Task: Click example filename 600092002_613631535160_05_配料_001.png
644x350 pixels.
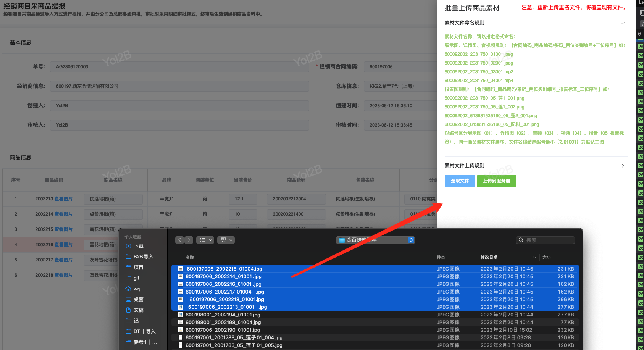Action: [492, 124]
